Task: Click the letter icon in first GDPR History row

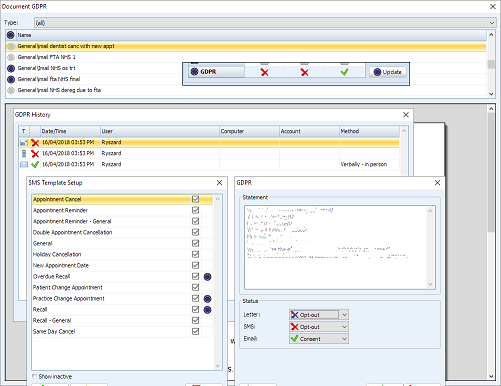Action: click(24, 142)
